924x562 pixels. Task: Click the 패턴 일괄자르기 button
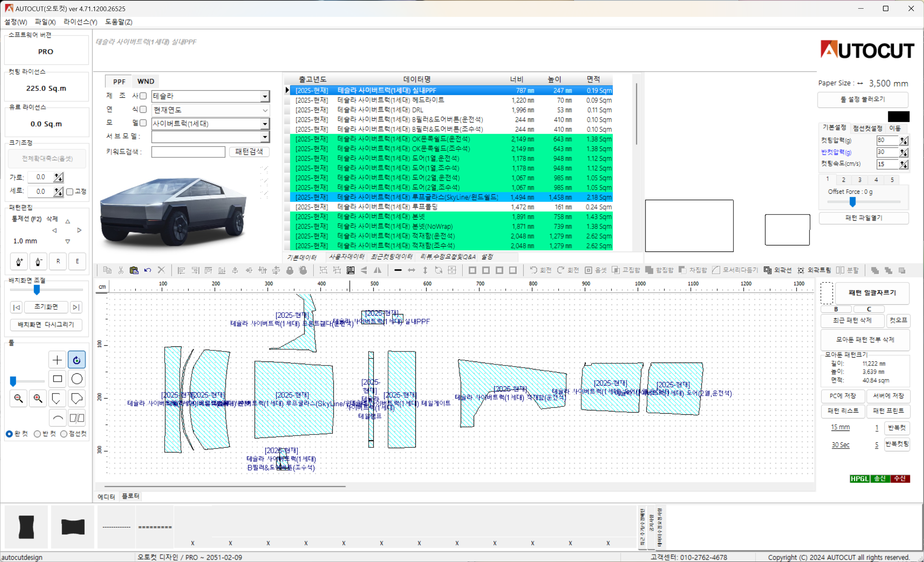pyautogui.click(x=872, y=292)
